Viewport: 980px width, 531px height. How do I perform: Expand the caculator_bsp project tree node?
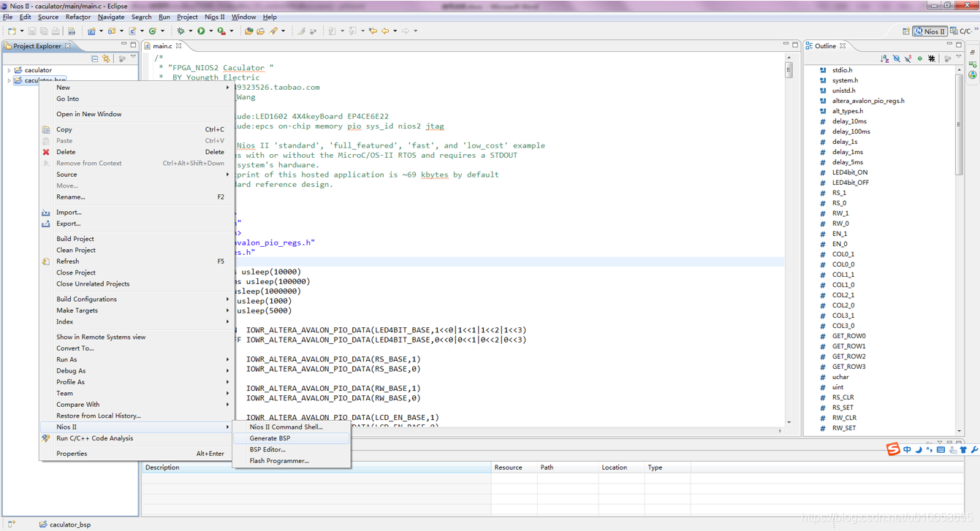click(10, 80)
